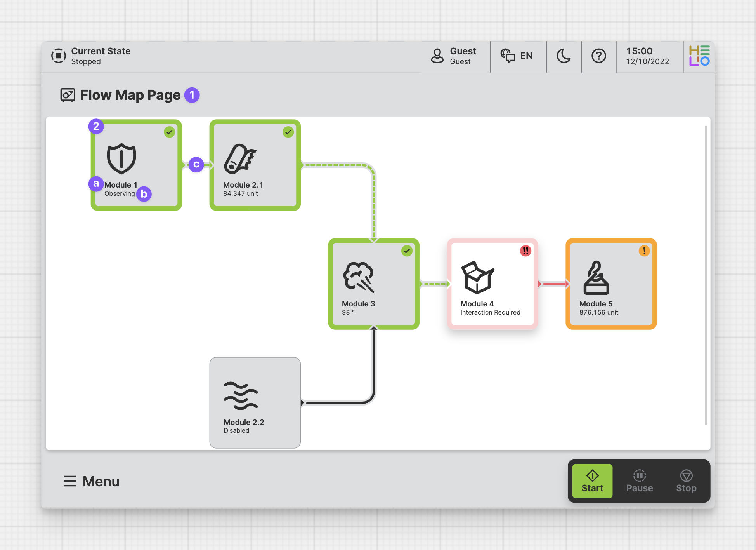Click the Module 1 shield icon

coord(121,159)
